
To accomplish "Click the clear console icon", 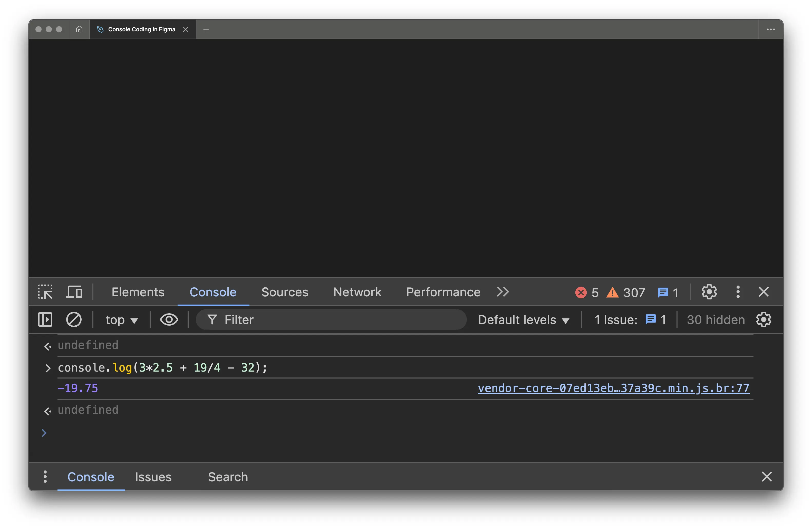I will (x=74, y=320).
